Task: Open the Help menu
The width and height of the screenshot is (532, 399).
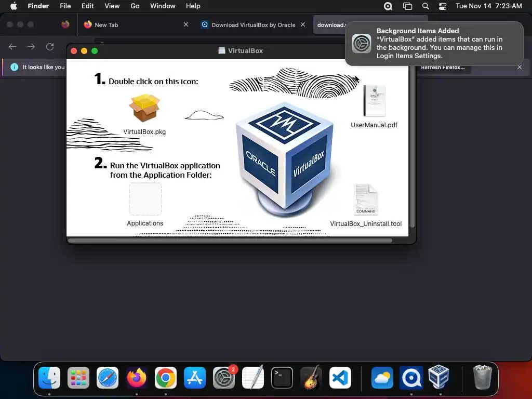Action: 193,6
